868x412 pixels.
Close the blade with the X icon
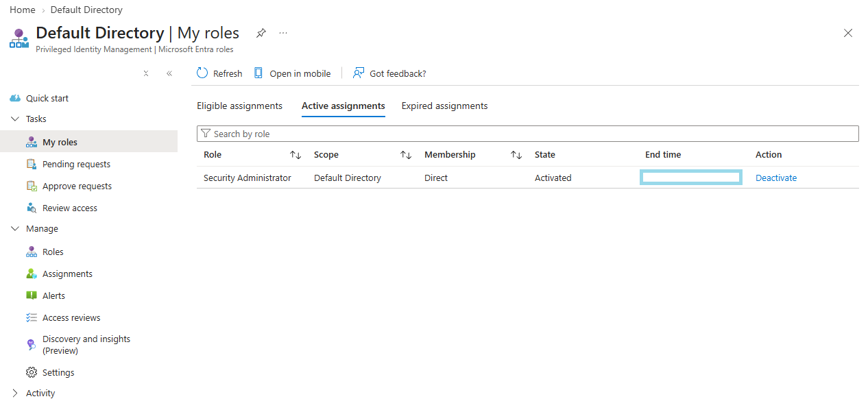(x=848, y=33)
